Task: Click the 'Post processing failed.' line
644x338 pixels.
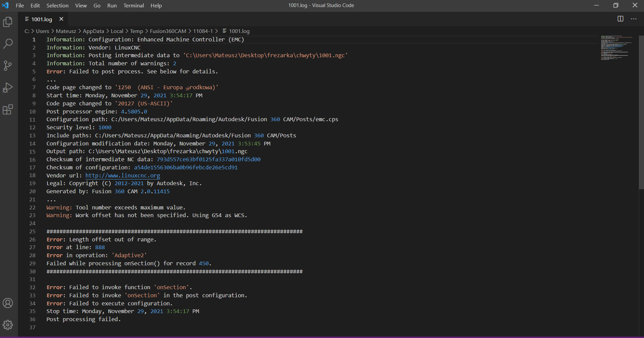Action: 84,319
